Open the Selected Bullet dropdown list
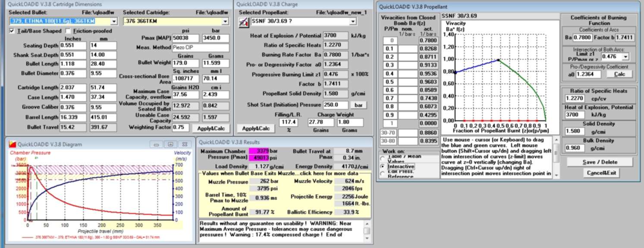The height and width of the screenshot is (248, 644). [x=113, y=21]
